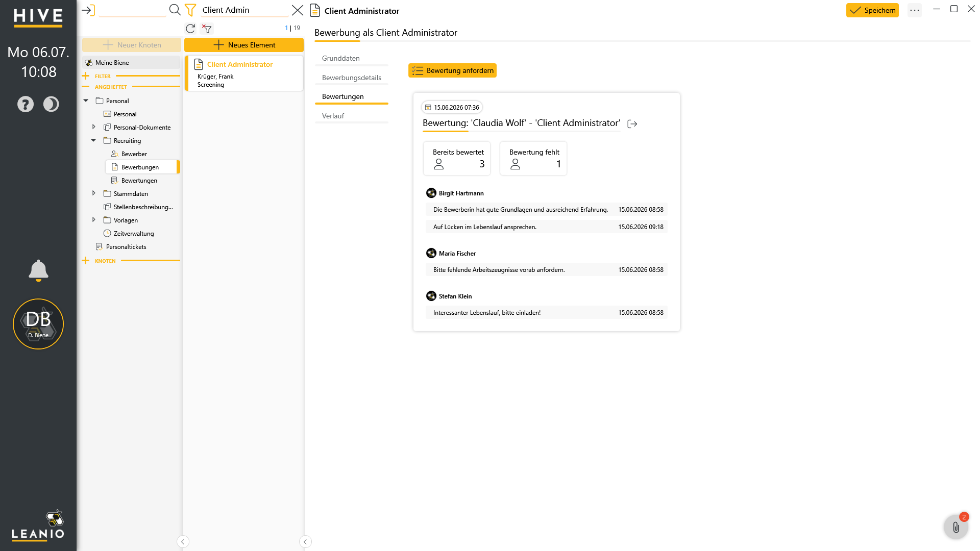Collapse the ANGEHEFTET section with minus icon
Screen dimensions: 980x551
pyautogui.click(x=85, y=87)
